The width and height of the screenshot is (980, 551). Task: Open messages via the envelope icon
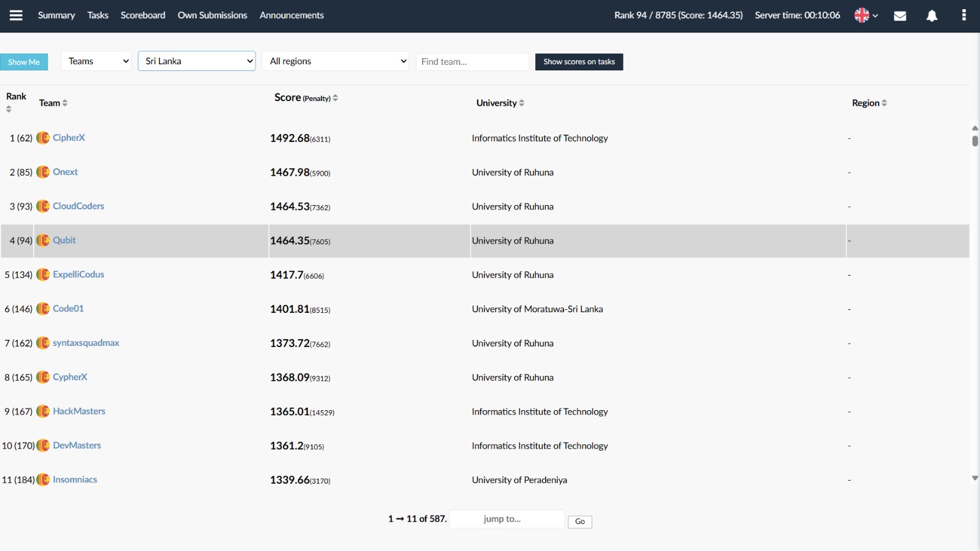pyautogui.click(x=900, y=16)
